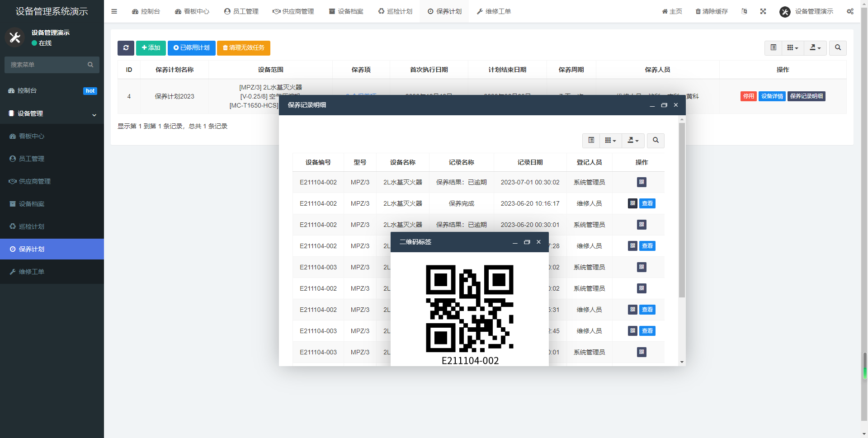Click 保养计划2023 plan name cell
This screenshot has width=868, height=438.
point(175,96)
